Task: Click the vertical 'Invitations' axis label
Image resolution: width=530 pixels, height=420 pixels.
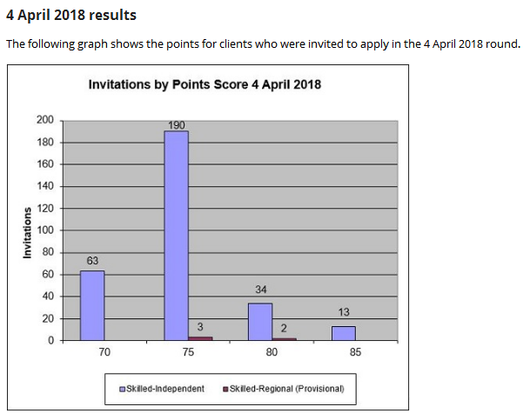Action: pyautogui.click(x=27, y=231)
